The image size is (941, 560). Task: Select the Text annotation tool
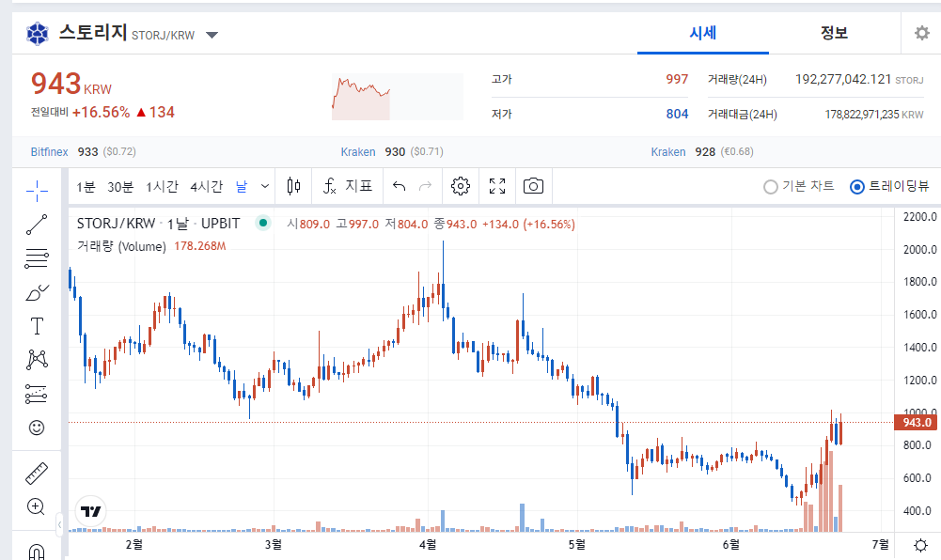click(x=37, y=326)
